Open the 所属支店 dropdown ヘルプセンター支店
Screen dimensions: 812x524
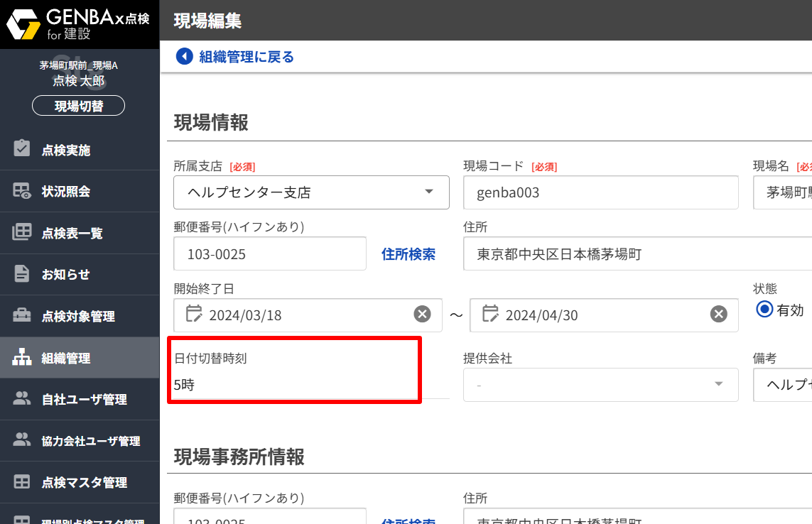pos(311,192)
